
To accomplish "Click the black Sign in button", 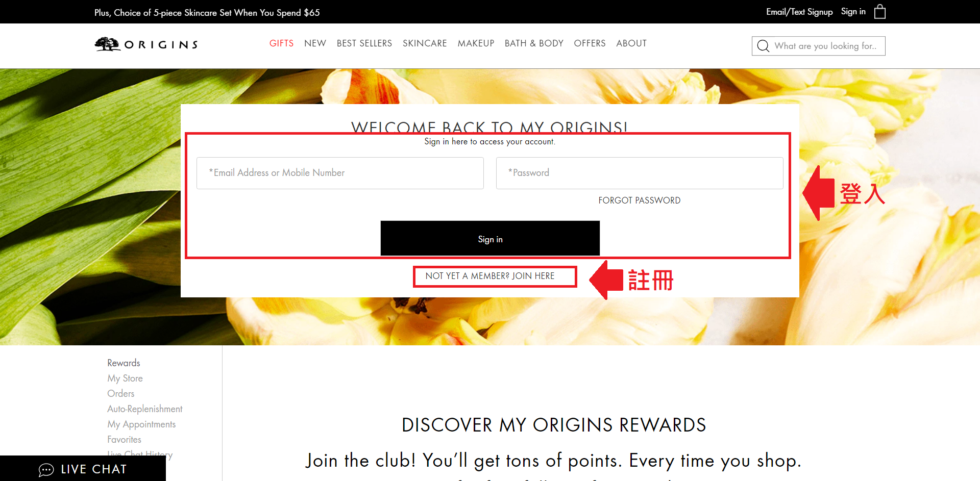I will [x=490, y=238].
